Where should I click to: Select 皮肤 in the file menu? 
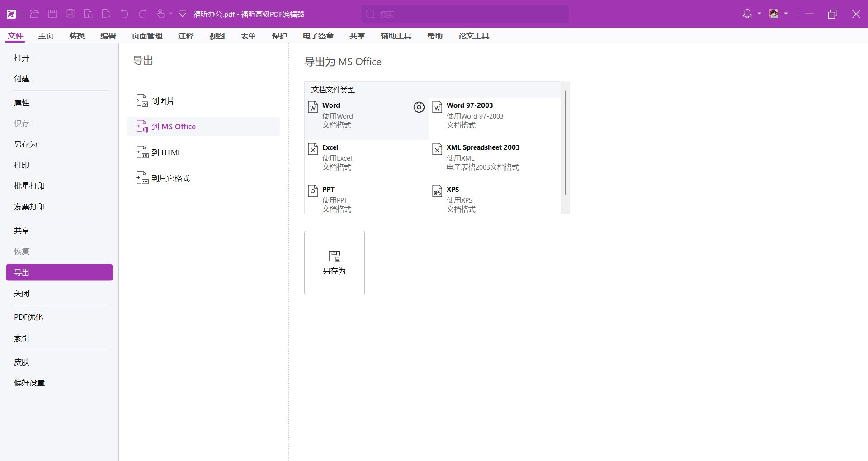[59, 362]
